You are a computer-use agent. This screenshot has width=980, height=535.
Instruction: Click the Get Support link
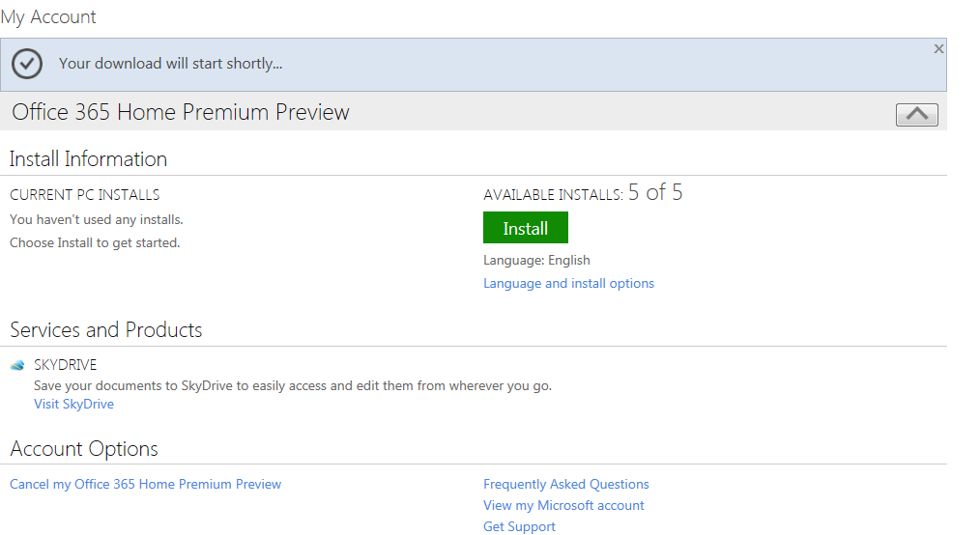pyautogui.click(x=519, y=526)
